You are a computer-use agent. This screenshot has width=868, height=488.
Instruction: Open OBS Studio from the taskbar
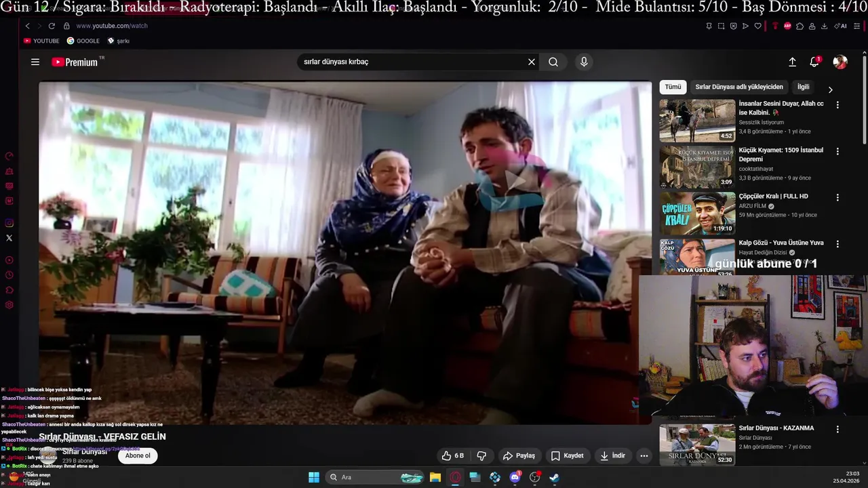pyautogui.click(x=534, y=477)
